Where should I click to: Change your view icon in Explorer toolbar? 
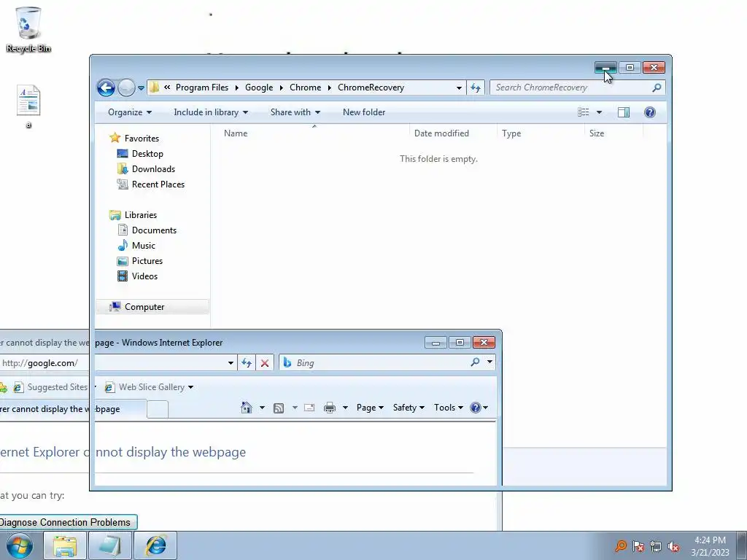[x=584, y=112]
